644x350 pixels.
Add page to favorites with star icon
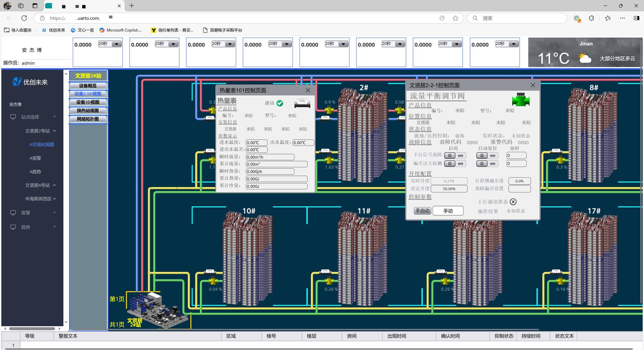455,18
